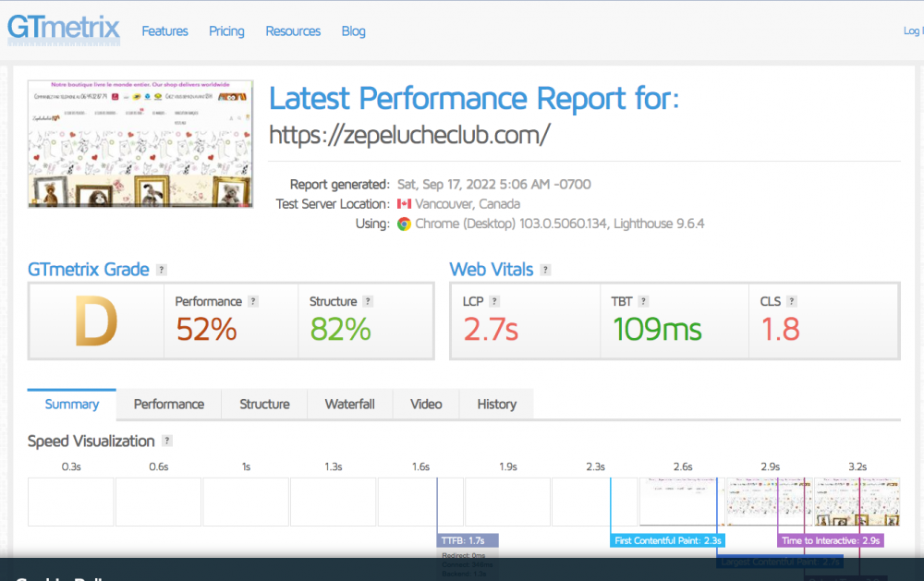This screenshot has width=924, height=581.
Task: Click the LCP question mark icon
Action: point(495,301)
